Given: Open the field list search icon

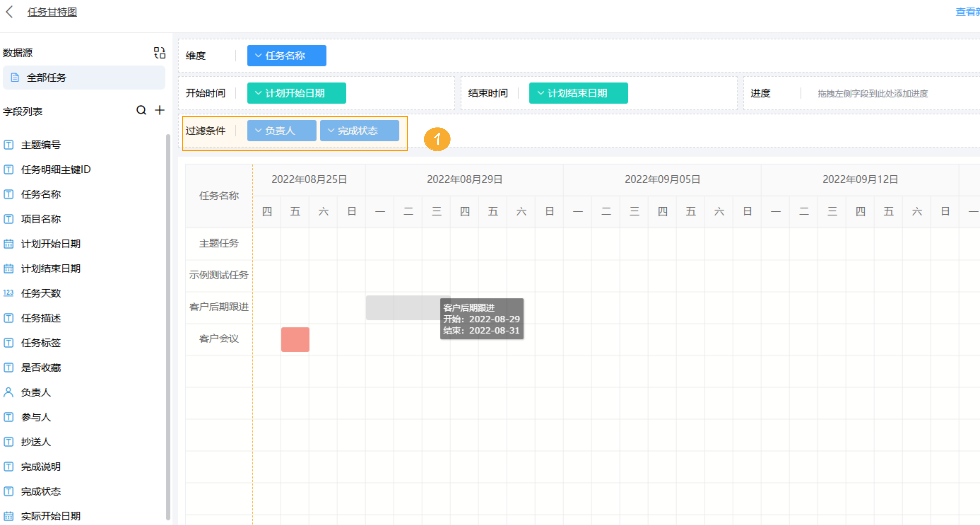Looking at the screenshot, I should click(x=141, y=110).
